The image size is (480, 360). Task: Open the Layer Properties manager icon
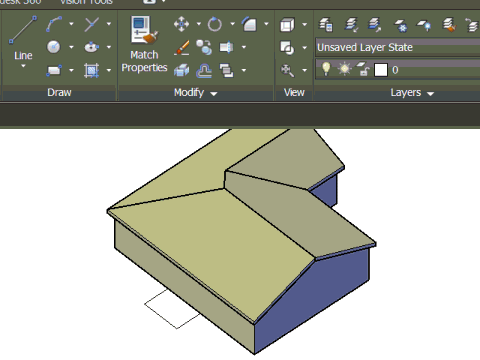coord(325,24)
